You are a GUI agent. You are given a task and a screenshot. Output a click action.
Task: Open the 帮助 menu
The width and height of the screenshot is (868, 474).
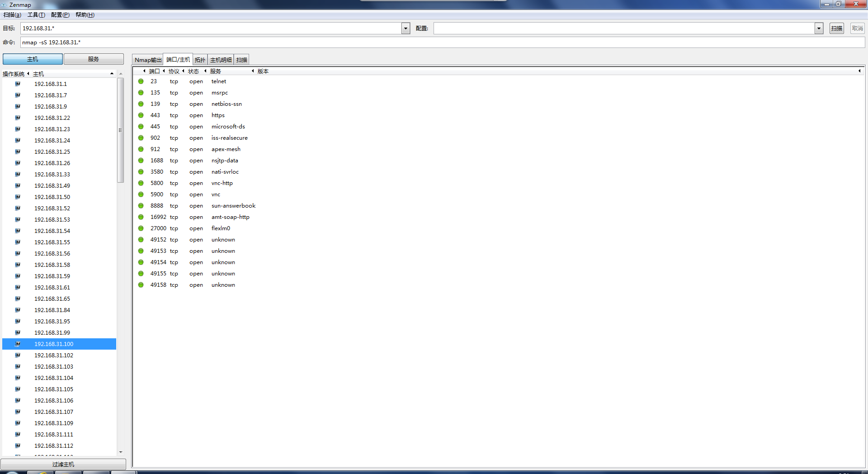click(85, 15)
